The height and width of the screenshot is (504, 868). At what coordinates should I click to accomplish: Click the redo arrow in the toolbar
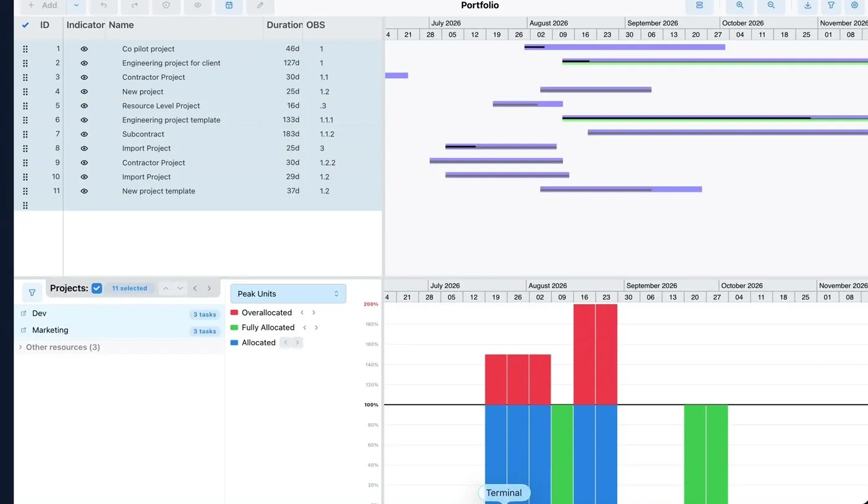pyautogui.click(x=135, y=6)
